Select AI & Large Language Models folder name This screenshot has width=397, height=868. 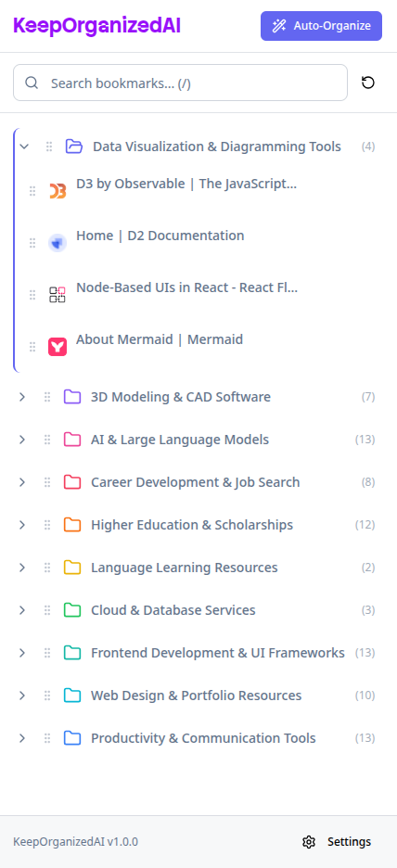(180, 440)
